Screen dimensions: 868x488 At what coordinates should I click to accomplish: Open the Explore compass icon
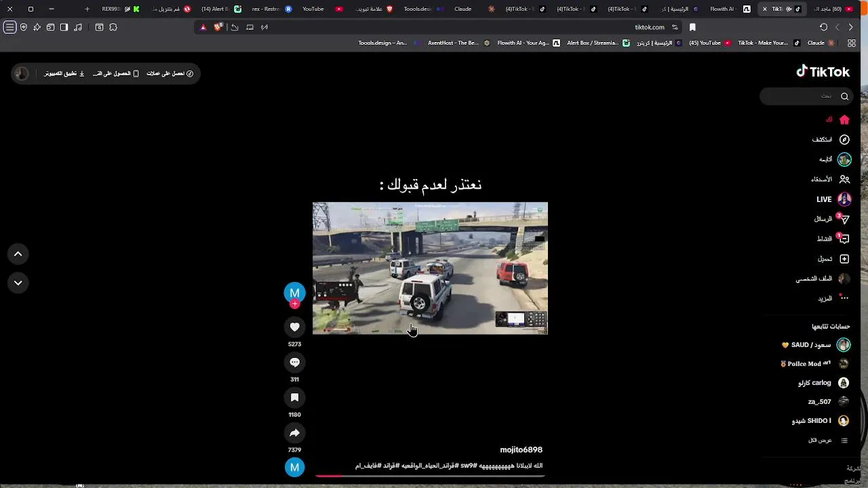844,140
